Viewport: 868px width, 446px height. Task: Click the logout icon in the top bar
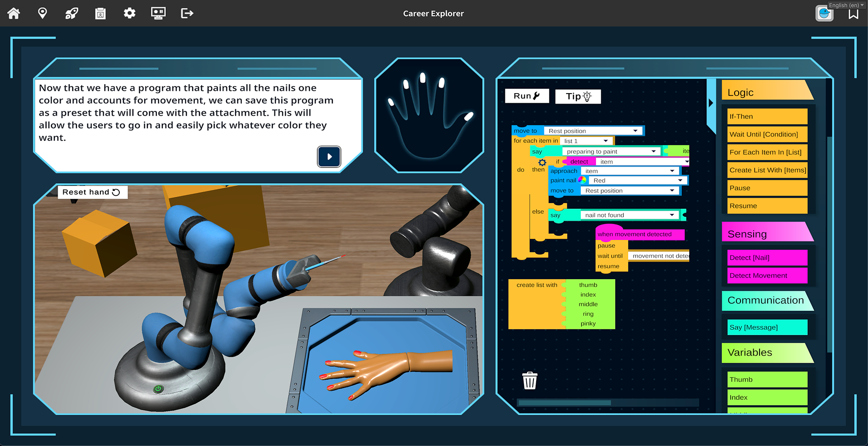click(187, 14)
